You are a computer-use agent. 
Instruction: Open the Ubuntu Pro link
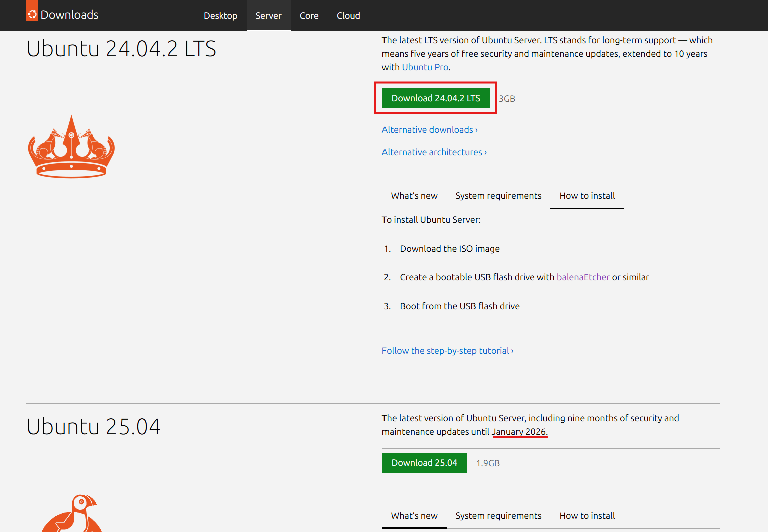425,67
